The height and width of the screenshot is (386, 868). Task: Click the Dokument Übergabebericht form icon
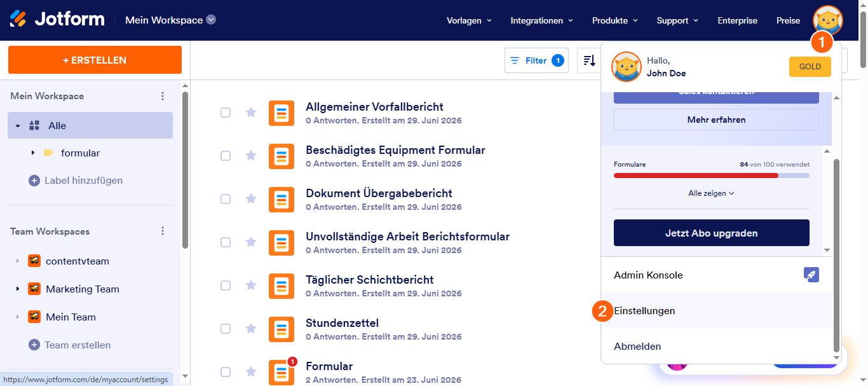pyautogui.click(x=281, y=200)
